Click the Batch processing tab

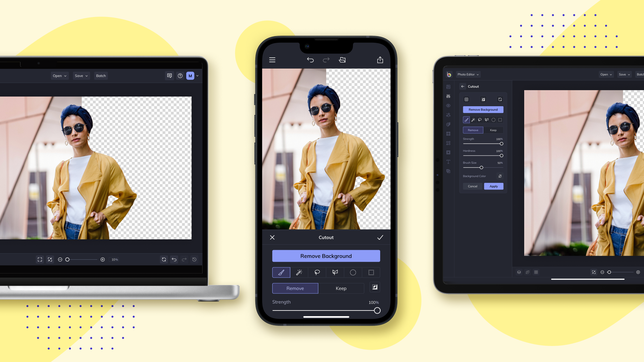pyautogui.click(x=101, y=76)
